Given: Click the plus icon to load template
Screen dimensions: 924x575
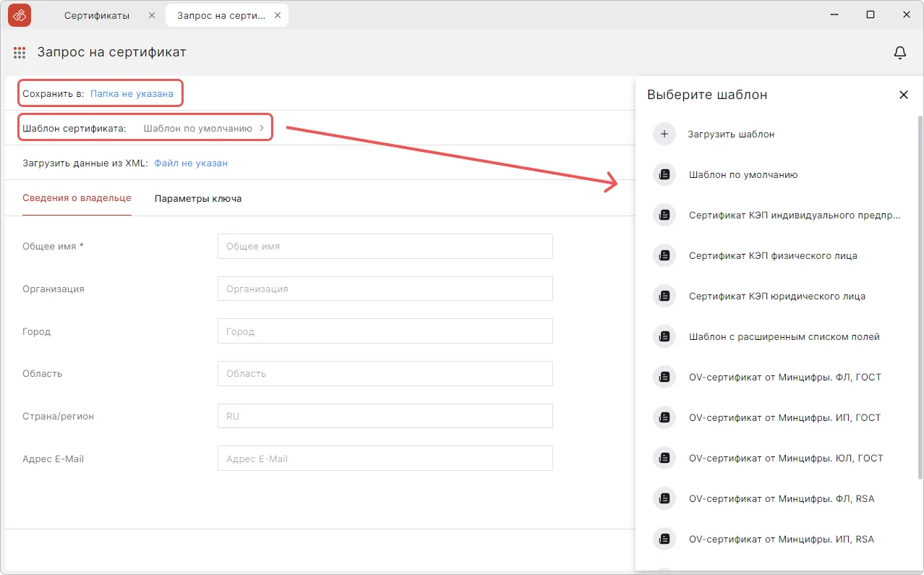Looking at the screenshot, I should (x=664, y=134).
